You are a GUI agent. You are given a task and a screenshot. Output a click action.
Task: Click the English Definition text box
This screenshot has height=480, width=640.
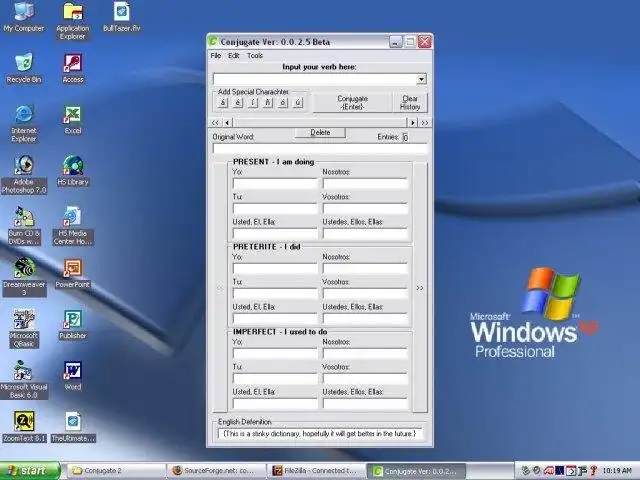coord(320,434)
